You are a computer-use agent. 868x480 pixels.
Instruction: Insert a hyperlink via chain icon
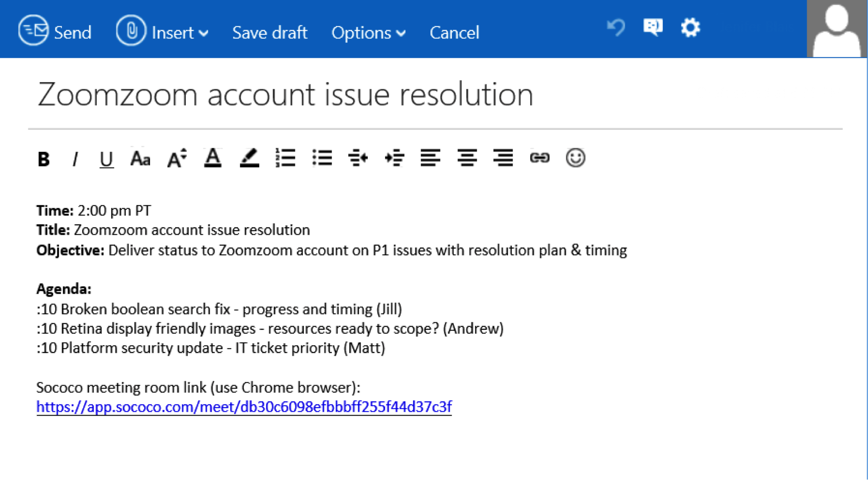(540, 158)
